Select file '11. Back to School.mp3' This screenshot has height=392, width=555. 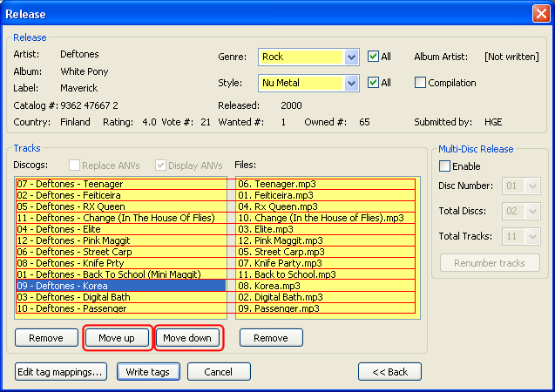(326, 274)
